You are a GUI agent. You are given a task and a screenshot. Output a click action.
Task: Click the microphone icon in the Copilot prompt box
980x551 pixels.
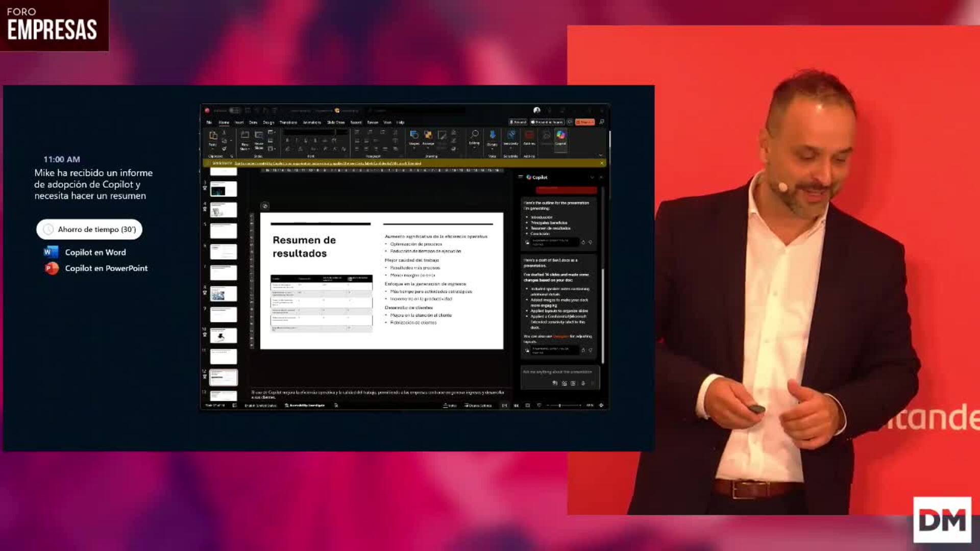pyautogui.click(x=583, y=383)
